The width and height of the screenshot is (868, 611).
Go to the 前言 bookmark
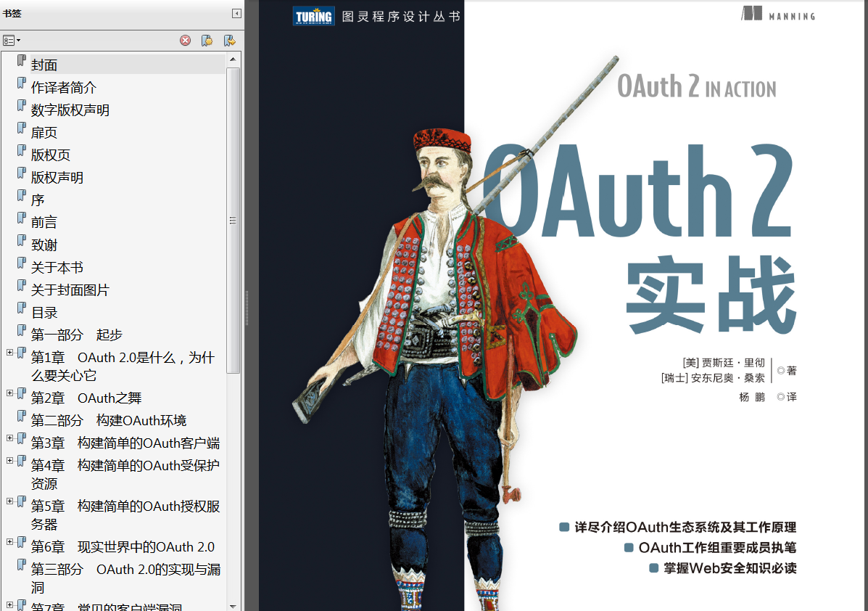tap(44, 222)
